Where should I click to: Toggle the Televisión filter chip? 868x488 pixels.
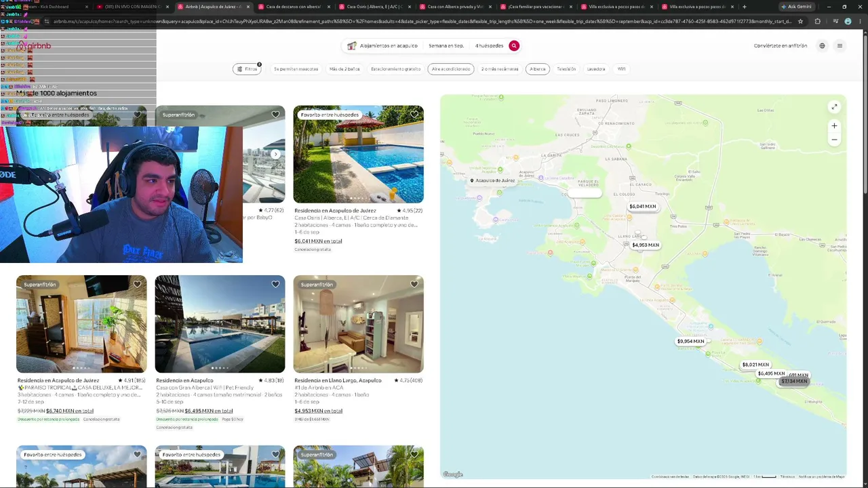(x=566, y=69)
